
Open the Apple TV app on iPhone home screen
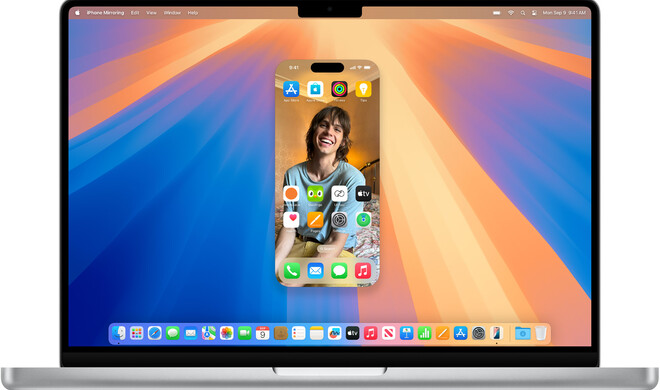[363, 194]
